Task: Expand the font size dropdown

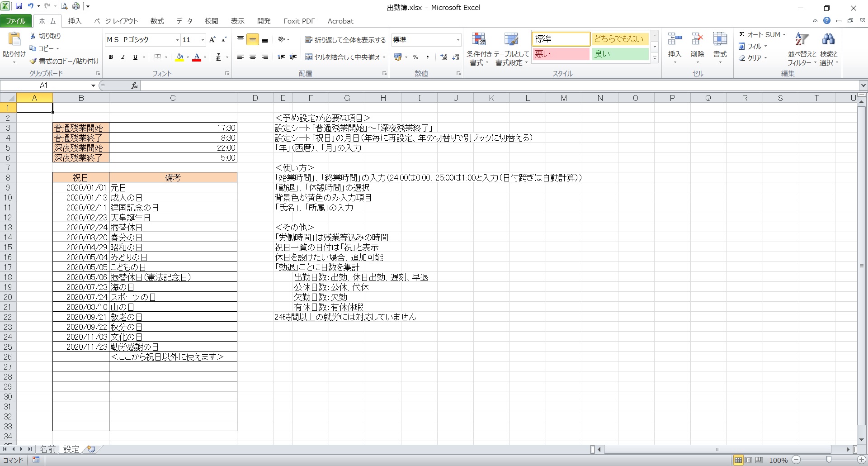Action: click(202, 40)
